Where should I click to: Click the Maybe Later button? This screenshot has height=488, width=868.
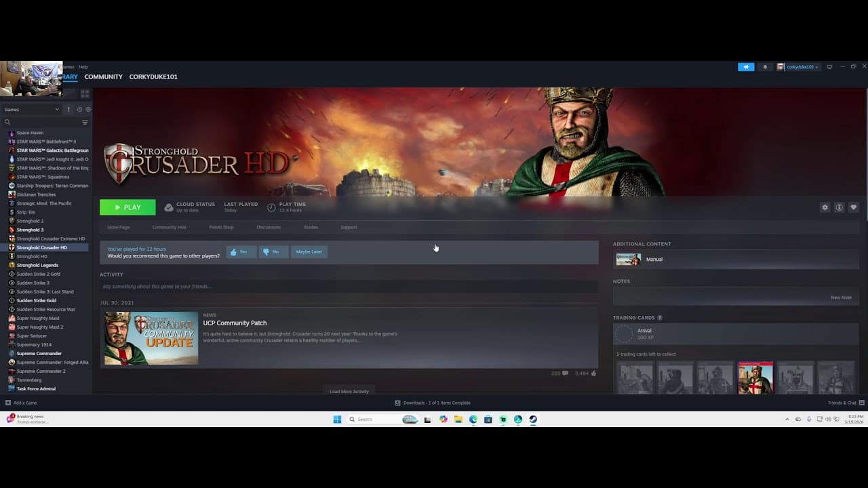tap(309, 251)
